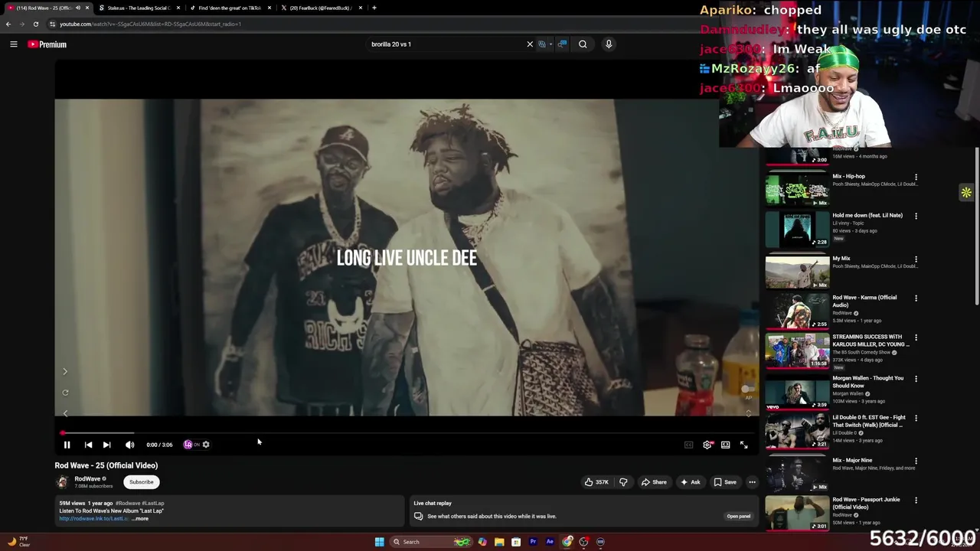Mute the Rod Wave tab audio icon

pyautogui.click(x=78, y=8)
